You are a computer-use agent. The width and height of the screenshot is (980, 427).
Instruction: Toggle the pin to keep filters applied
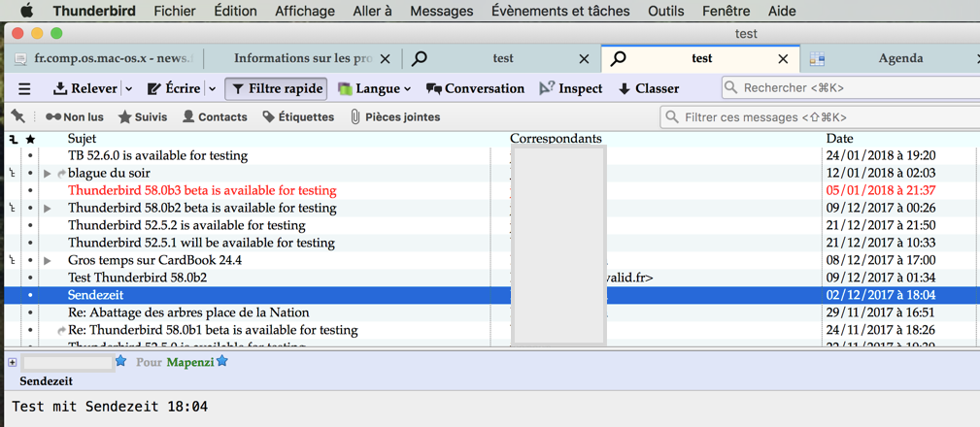point(18,116)
